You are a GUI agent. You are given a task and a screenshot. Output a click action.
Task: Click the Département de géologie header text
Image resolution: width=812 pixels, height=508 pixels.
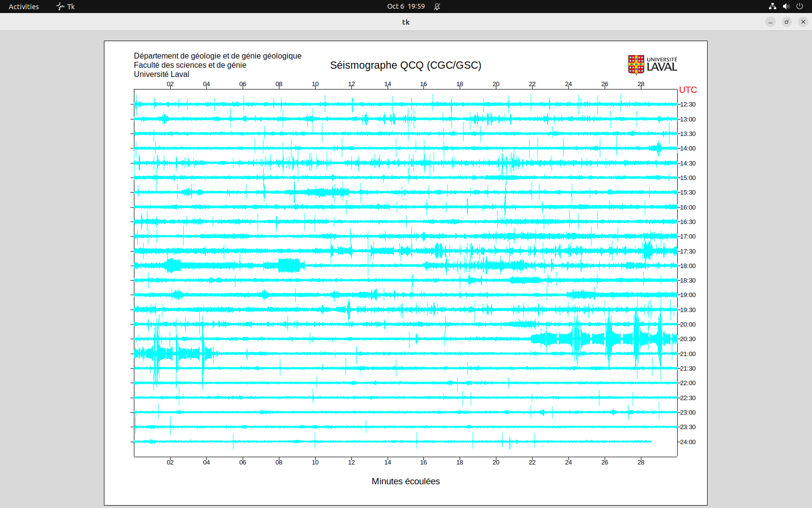point(217,56)
